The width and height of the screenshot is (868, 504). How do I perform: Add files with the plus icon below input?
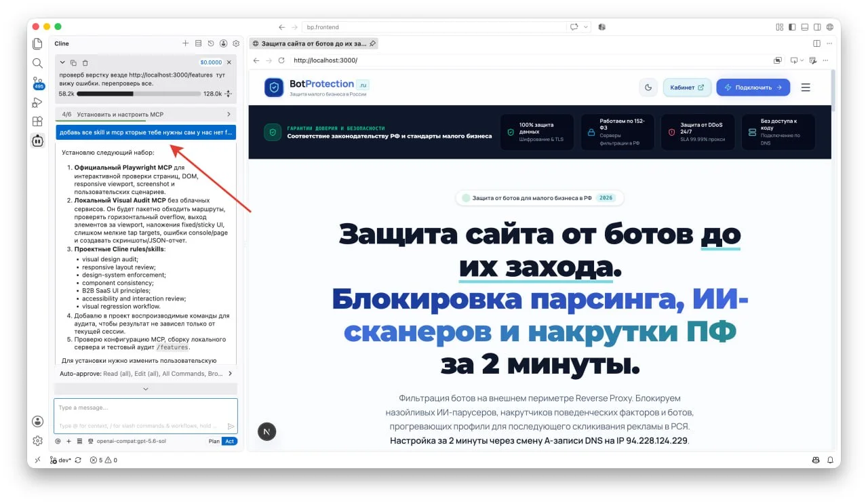[x=68, y=441]
